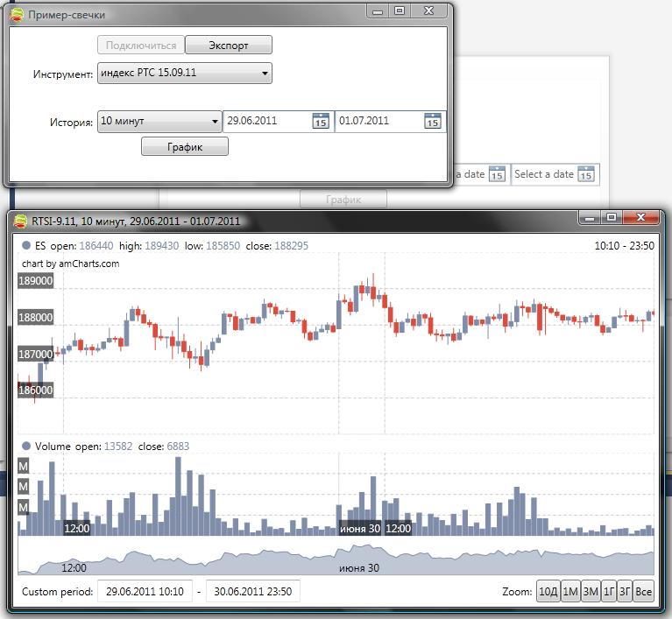Set zoom to 3Г
Viewport: 672px width, 619px height.
click(x=625, y=592)
